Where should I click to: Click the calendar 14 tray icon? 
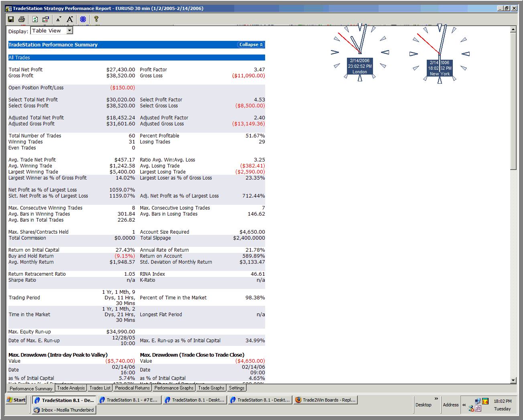click(x=485, y=401)
